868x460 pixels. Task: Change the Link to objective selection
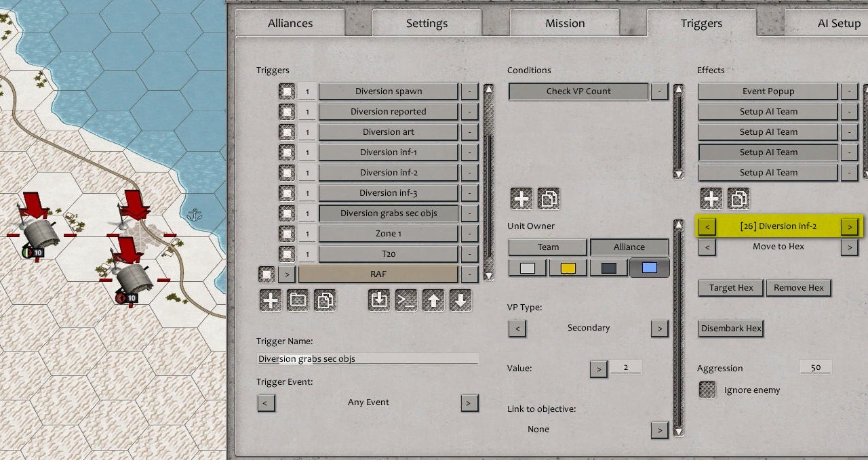(659, 430)
